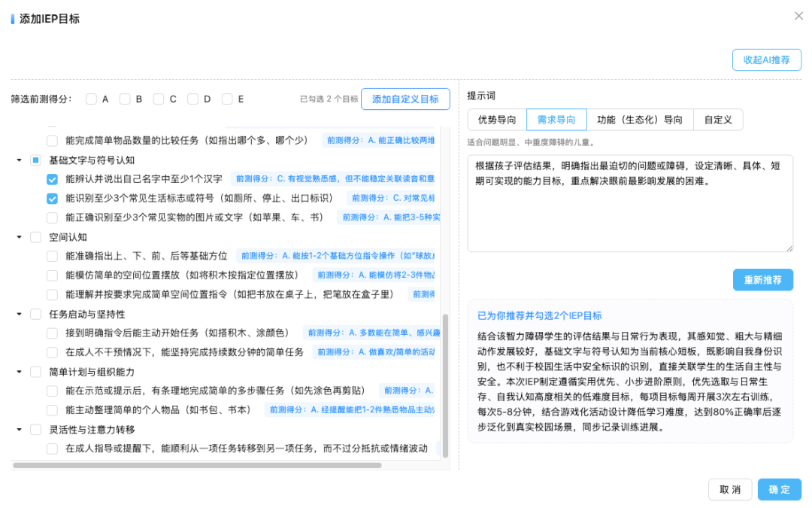Check the 任务启动与坚持性 group checkbox

[x=36, y=314]
